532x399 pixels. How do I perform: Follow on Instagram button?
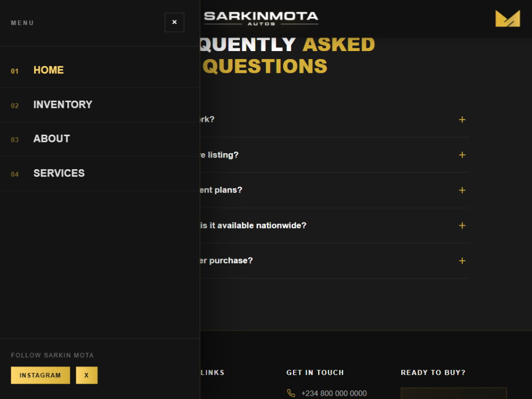coord(40,375)
